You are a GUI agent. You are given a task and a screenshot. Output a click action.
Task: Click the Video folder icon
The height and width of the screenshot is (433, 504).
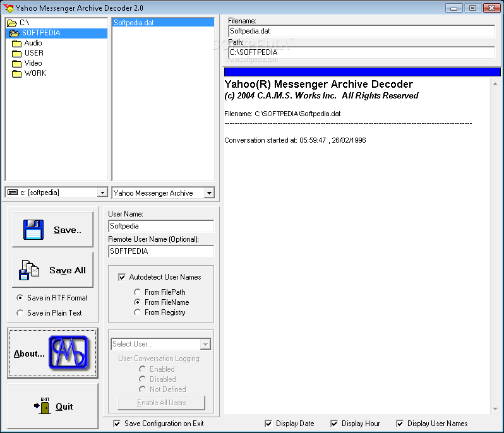pos(16,64)
